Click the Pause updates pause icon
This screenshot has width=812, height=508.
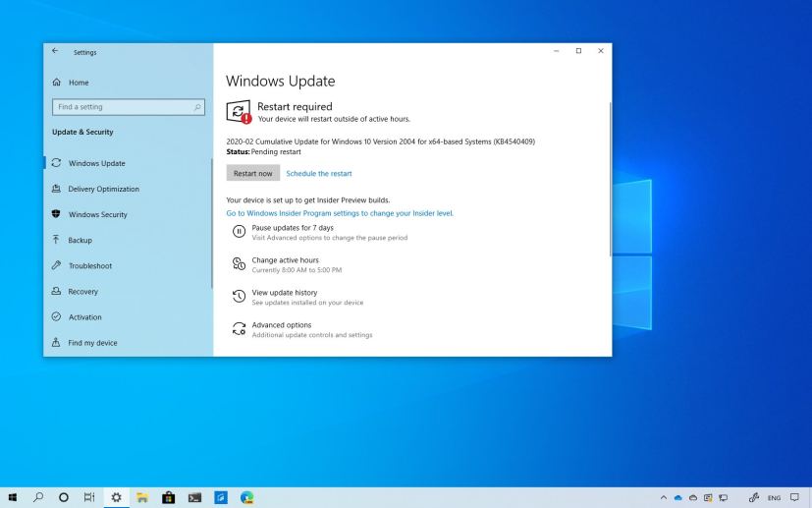[239, 232]
